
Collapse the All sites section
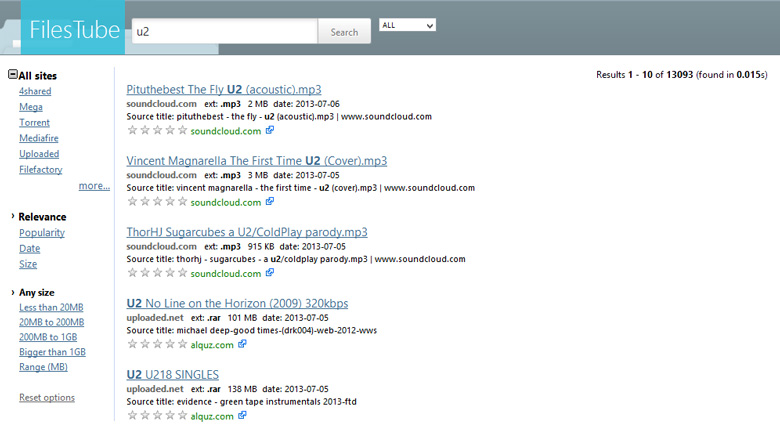(x=13, y=75)
